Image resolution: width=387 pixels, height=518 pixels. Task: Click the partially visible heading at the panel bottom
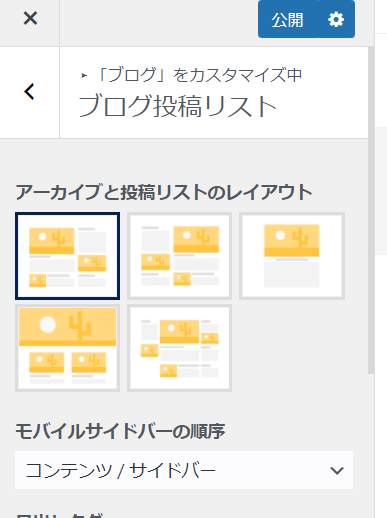(x=60, y=515)
